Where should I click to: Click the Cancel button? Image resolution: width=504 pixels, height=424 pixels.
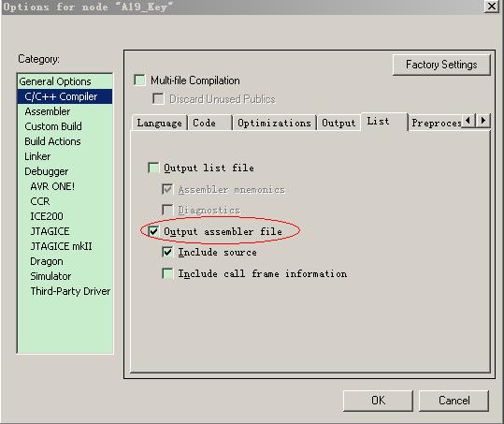pos(454,401)
